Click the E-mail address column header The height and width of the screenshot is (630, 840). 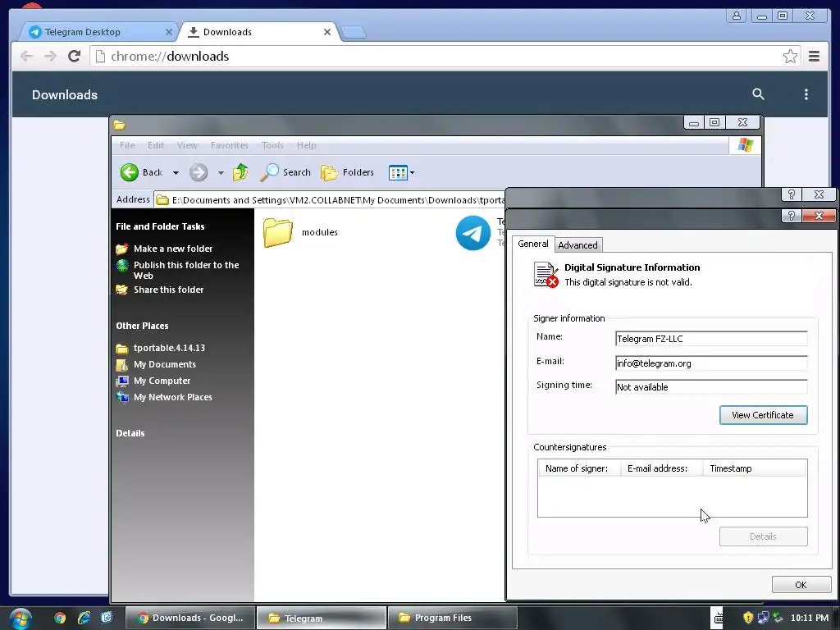(x=662, y=468)
